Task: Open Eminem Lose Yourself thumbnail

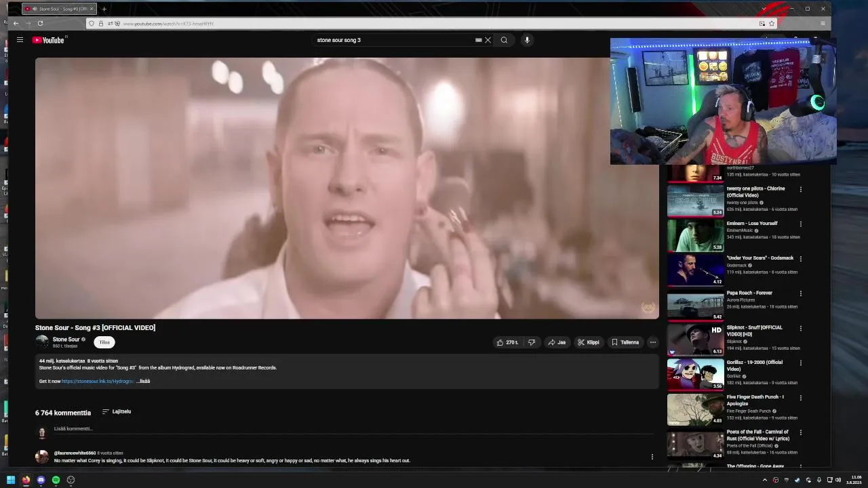Action: click(695, 235)
